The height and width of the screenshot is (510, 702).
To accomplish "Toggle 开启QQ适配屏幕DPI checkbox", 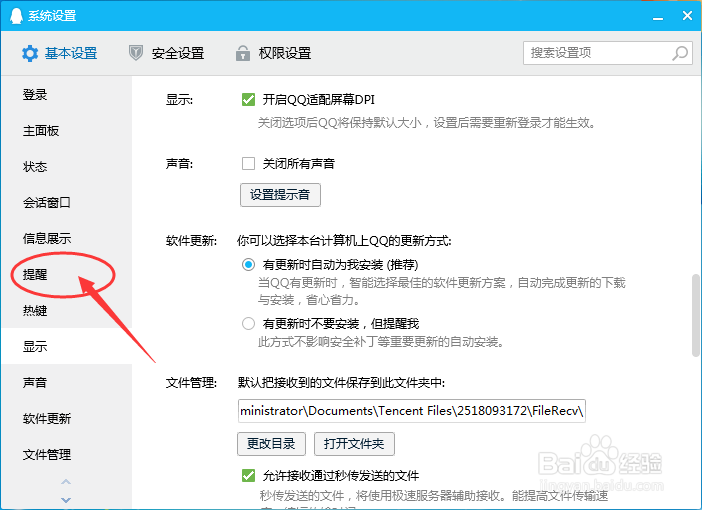I will [248, 99].
